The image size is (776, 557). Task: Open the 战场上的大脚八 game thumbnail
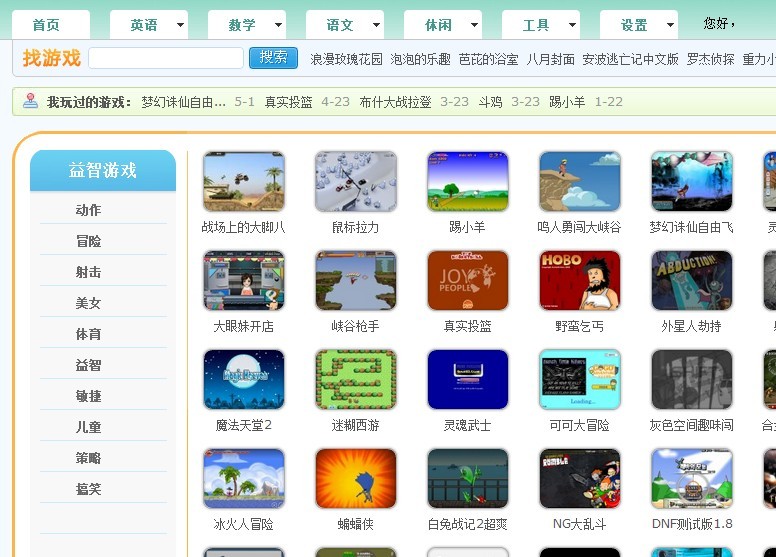[244, 182]
